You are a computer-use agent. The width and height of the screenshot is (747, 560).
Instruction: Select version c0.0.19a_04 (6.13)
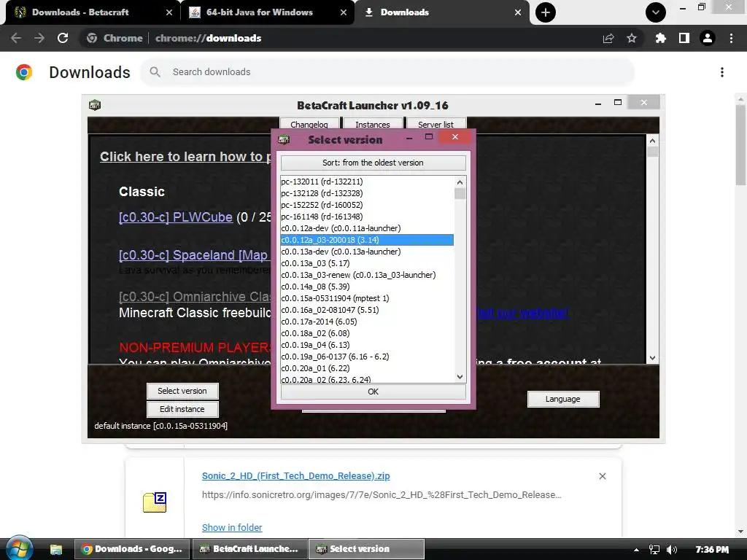click(367, 345)
